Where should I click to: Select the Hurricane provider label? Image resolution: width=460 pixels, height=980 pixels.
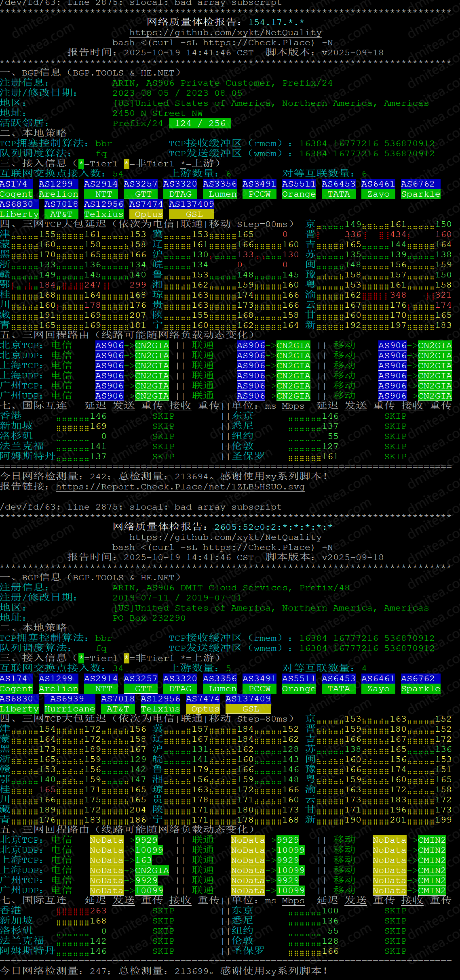click(x=70, y=709)
